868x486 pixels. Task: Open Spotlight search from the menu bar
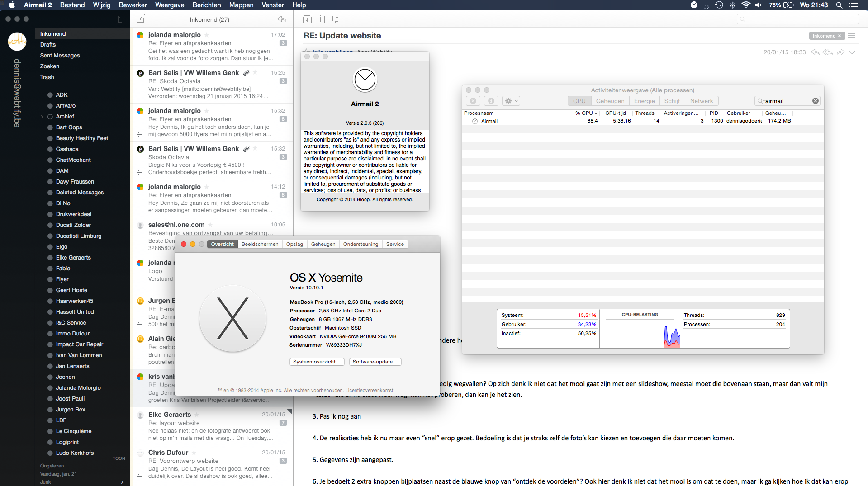[x=839, y=5]
